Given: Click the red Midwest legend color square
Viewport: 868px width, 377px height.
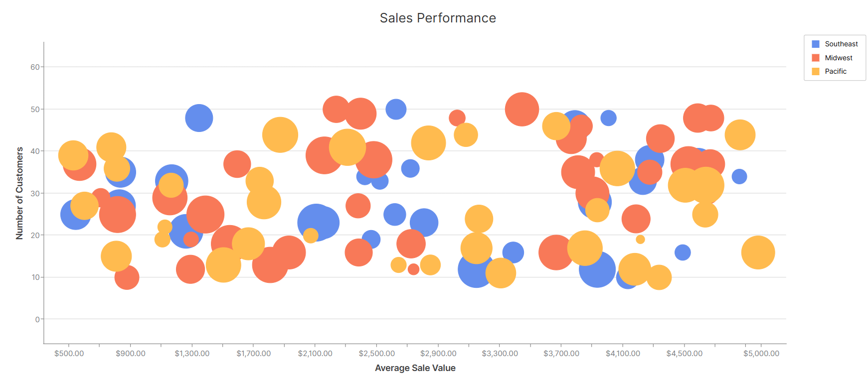Looking at the screenshot, I should pyautogui.click(x=816, y=58).
